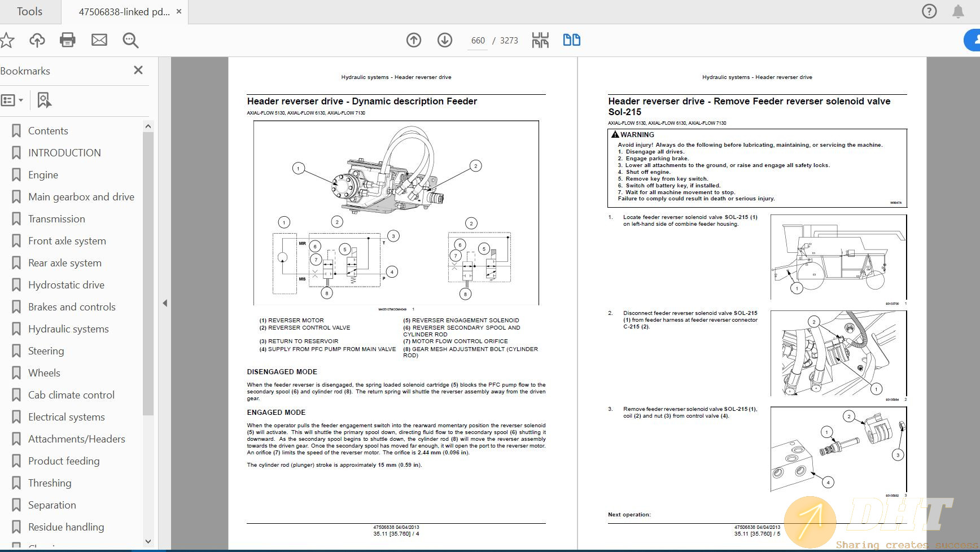This screenshot has width=980, height=552.
Task: Click the fit page scrolling mode icon
Action: click(x=540, y=40)
